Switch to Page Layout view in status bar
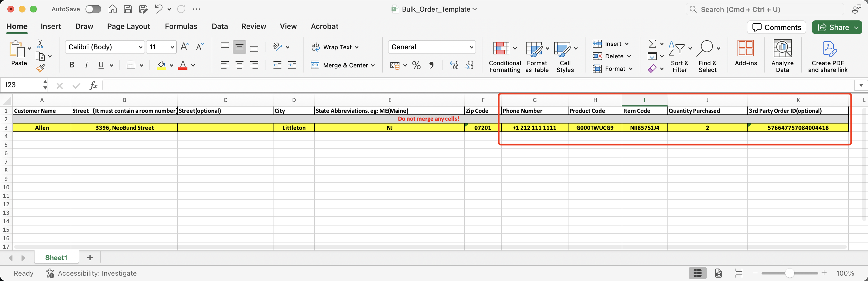Image resolution: width=868 pixels, height=281 pixels. tap(719, 273)
